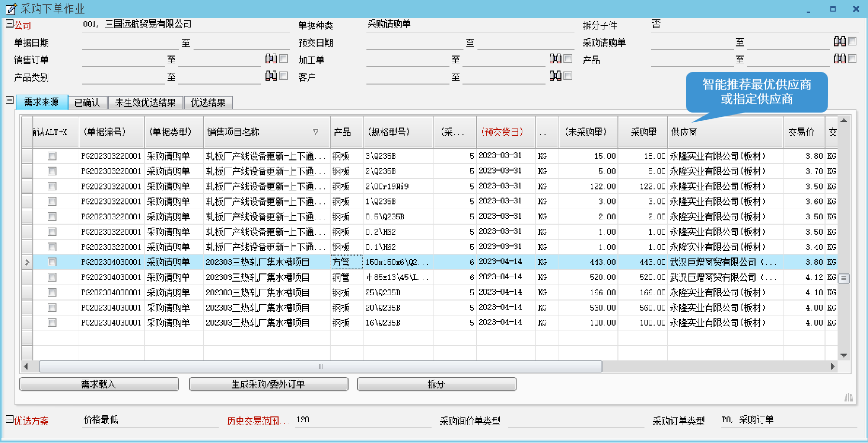Open sort dropdown on 销售项目名称 column
The height and width of the screenshot is (443, 868).
coord(316,132)
